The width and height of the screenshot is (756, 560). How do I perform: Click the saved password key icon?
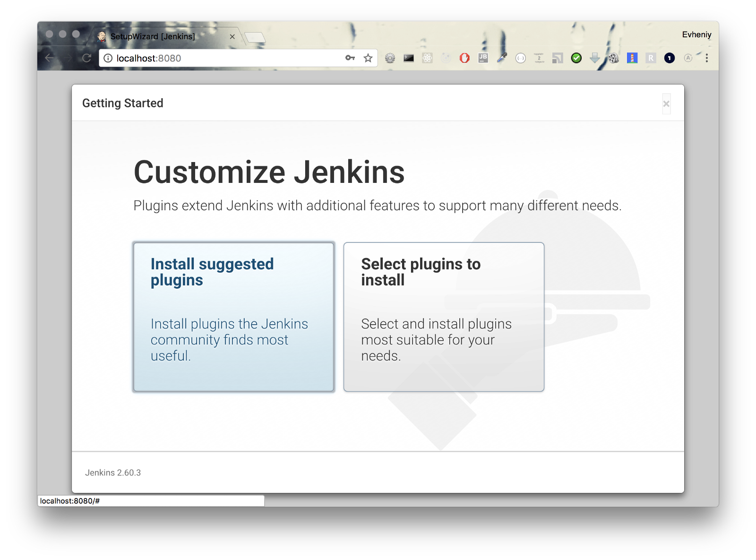(x=350, y=58)
